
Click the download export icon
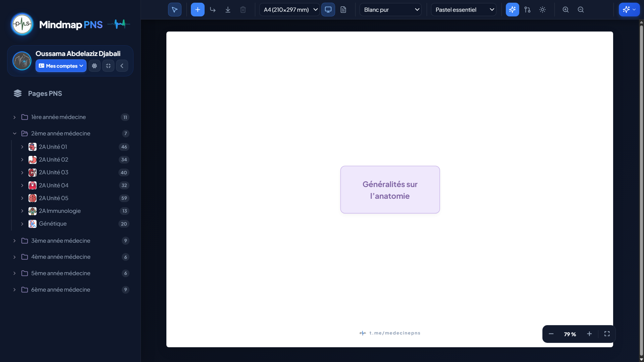click(228, 10)
